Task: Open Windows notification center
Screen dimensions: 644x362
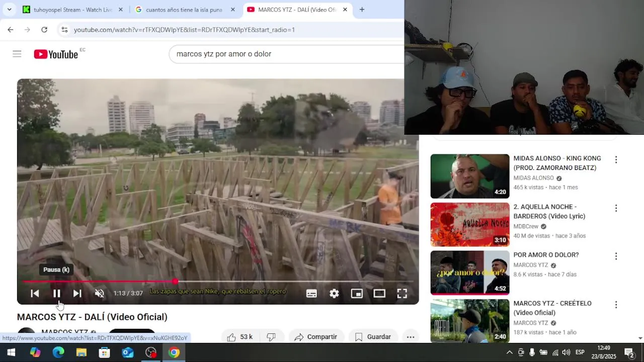Action: coord(629,352)
